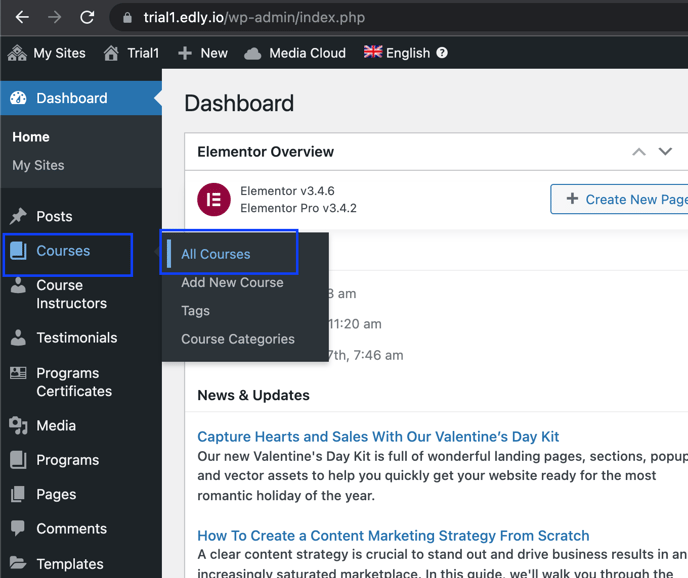Choose All Courses from flyout
Viewport: 688px width, 578px height.
(x=215, y=254)
